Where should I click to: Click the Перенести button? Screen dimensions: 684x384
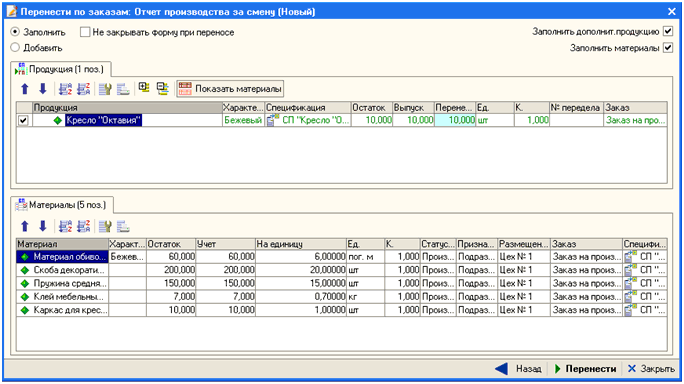[x=585, y=369]
